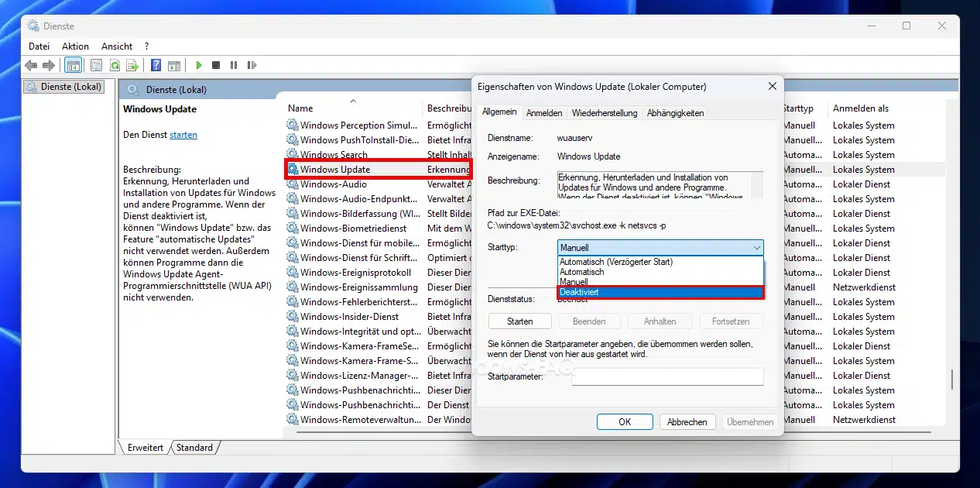The width and height of the screenshot is (980, 488).
Task: Click the Export List toolbar icon
Action: coord(132,66)
